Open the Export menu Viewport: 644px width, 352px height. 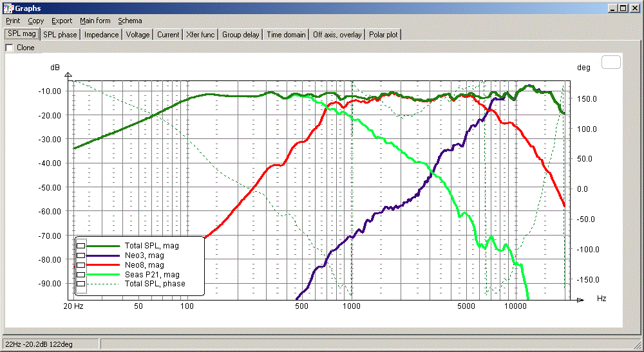[62, 21]
